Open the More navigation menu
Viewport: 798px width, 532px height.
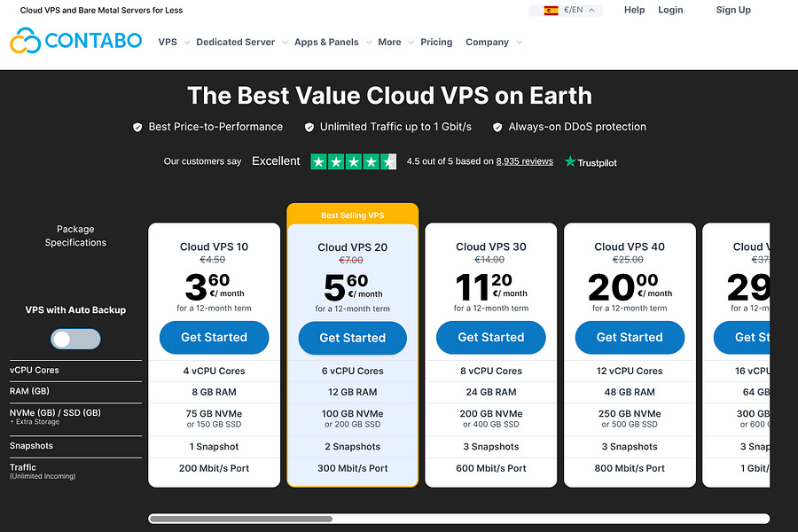point(389,43)
